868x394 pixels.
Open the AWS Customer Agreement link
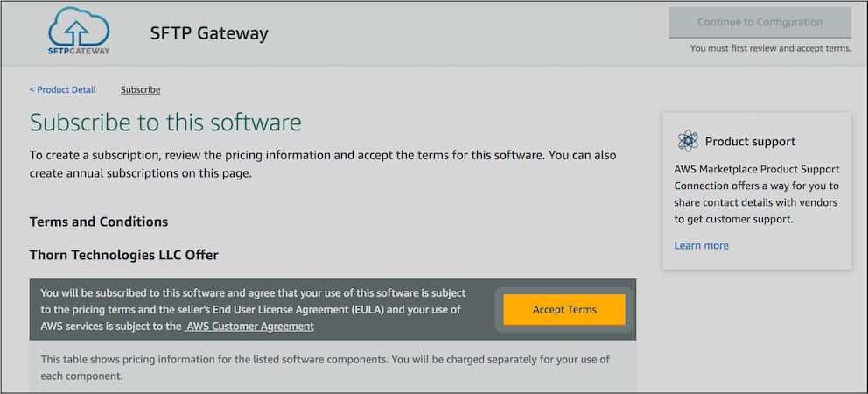coord(249,327)
